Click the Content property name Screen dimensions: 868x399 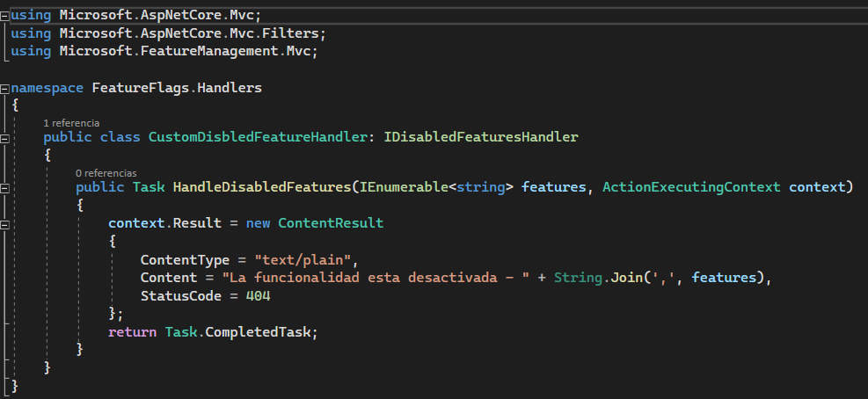coord(169,278)
